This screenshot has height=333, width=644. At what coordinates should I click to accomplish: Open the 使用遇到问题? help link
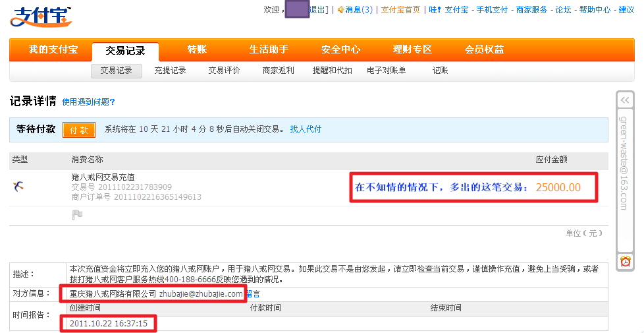(x=88, y=102)
